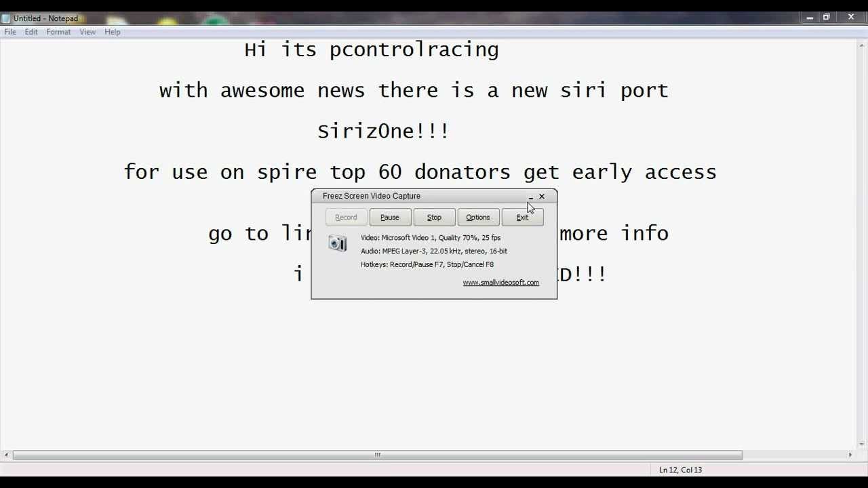The height and width of the screenshot is (488, 868).
Task: Click the Pause button in Freez Screen Video Capture
Action: (390, 218)
